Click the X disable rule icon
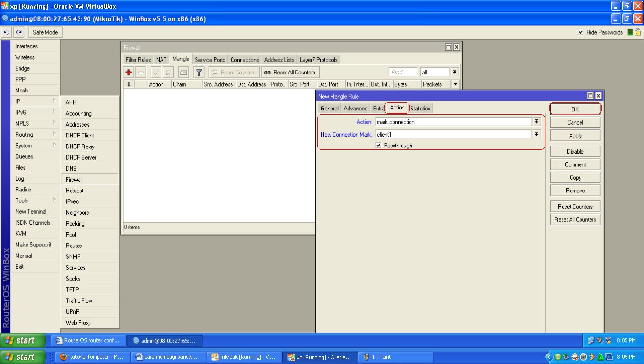The height and width of the screenshot is (364, 644). [168, 73]
